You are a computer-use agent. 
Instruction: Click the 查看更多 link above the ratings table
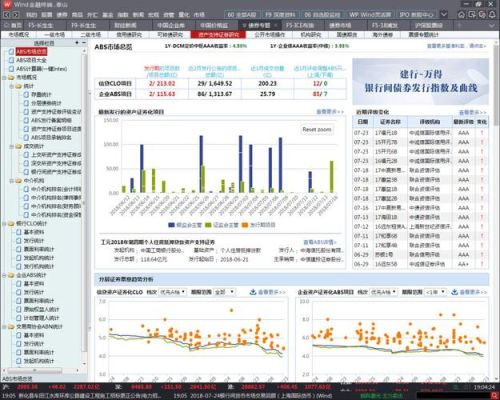click(472, 112)
